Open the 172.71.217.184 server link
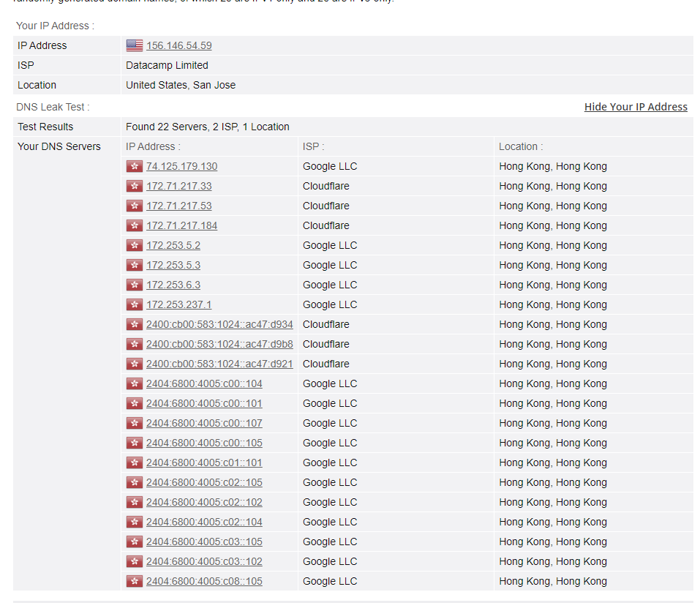This screenshot has height=603, width=700. [181, 225]
